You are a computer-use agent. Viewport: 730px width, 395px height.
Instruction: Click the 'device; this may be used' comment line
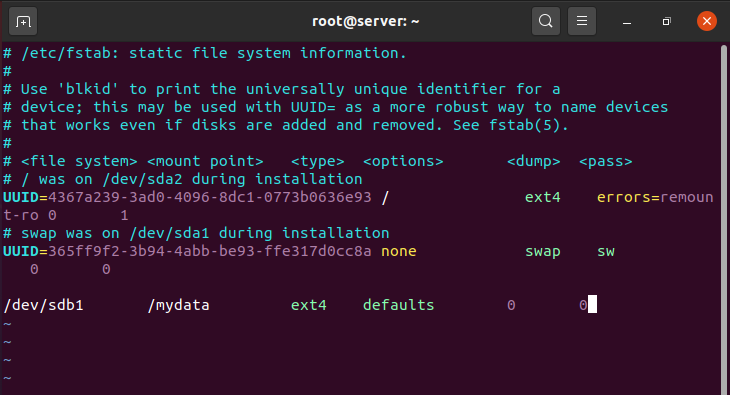[x=335, y=107]
